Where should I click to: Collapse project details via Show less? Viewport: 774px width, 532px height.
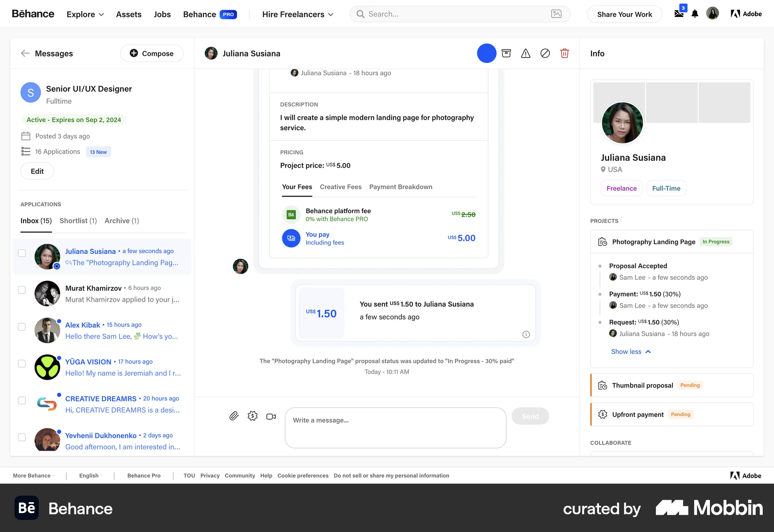click(630, 351)
